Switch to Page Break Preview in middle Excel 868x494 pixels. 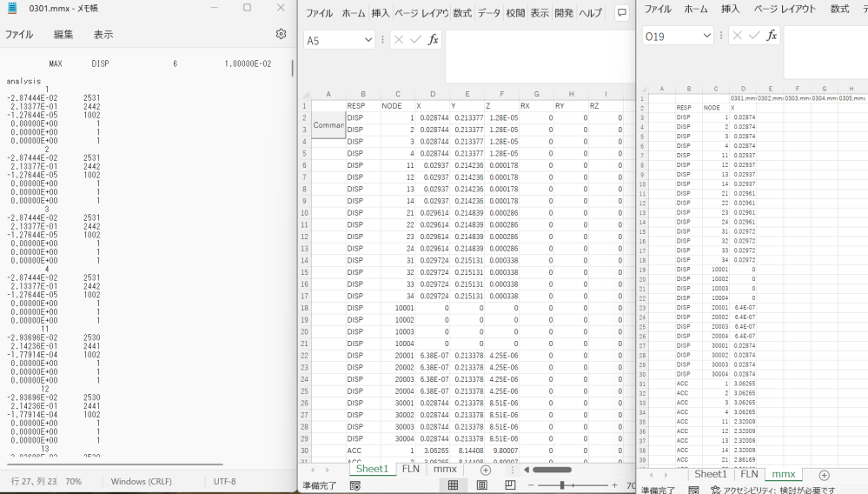tap(510, 485)
